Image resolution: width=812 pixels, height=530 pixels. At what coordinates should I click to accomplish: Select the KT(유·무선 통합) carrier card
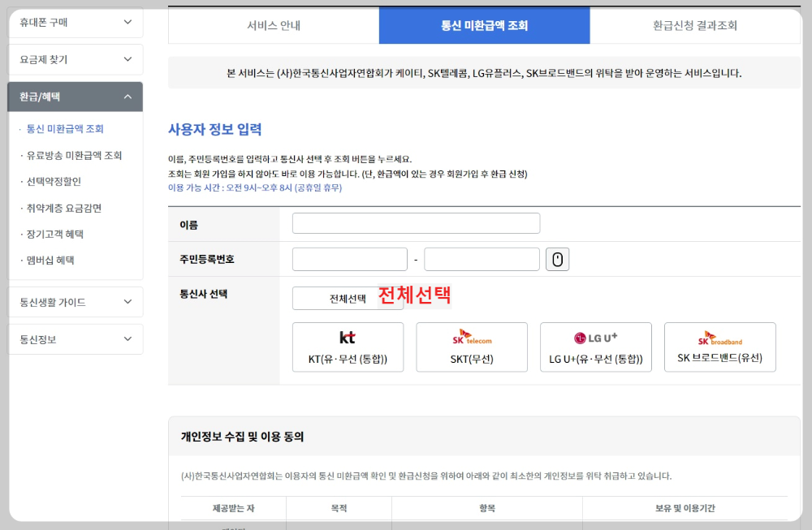click(x=348, y=347)
